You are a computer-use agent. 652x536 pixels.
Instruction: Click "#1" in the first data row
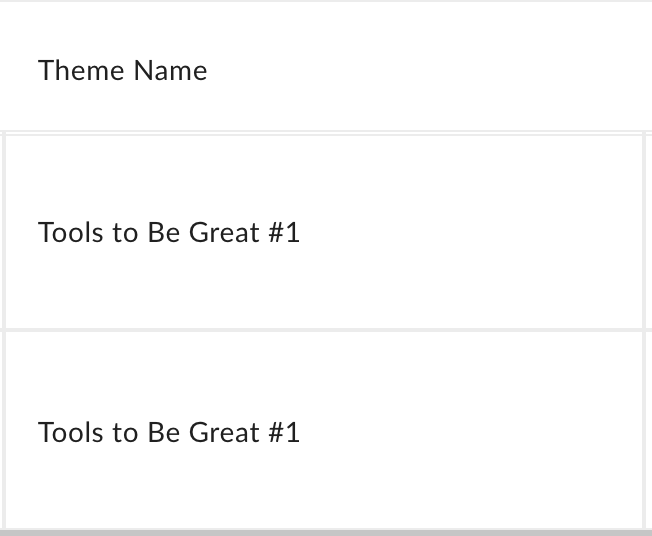pyautogui.click(x=284, y=232)
